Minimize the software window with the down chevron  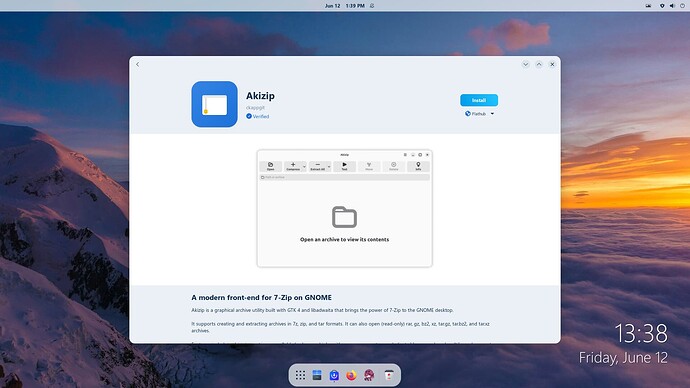pyautogui.click(x=525, y=64)
